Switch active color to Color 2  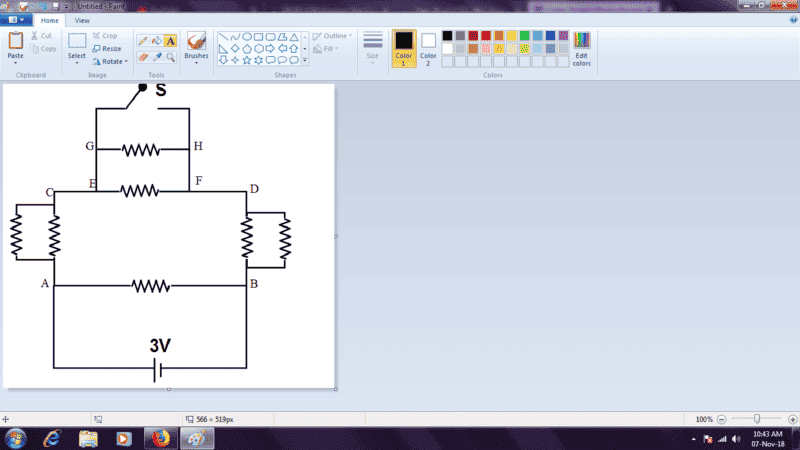click(x=428, y=46)
